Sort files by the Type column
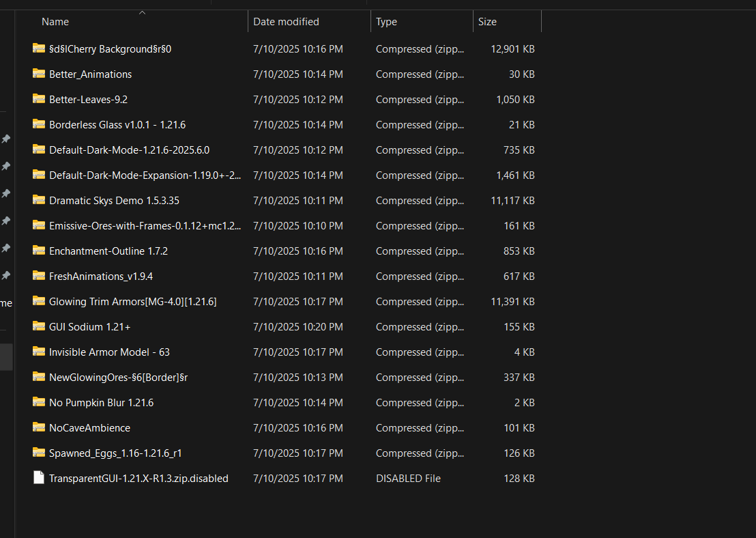The image size is (756, 538). click(x=386, y=22)
